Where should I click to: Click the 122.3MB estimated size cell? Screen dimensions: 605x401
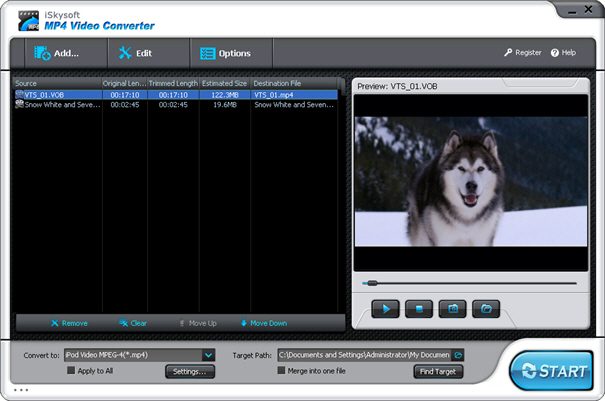point(225,95)
